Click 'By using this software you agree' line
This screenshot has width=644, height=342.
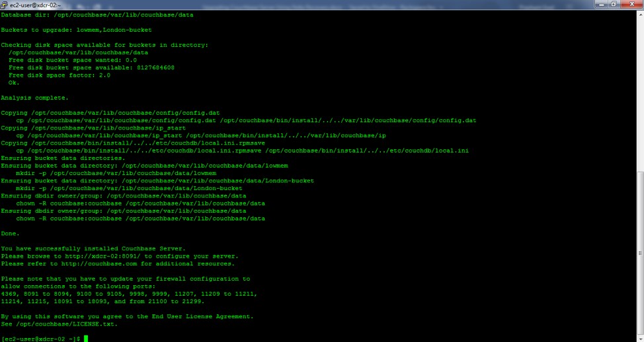(128, 317)
